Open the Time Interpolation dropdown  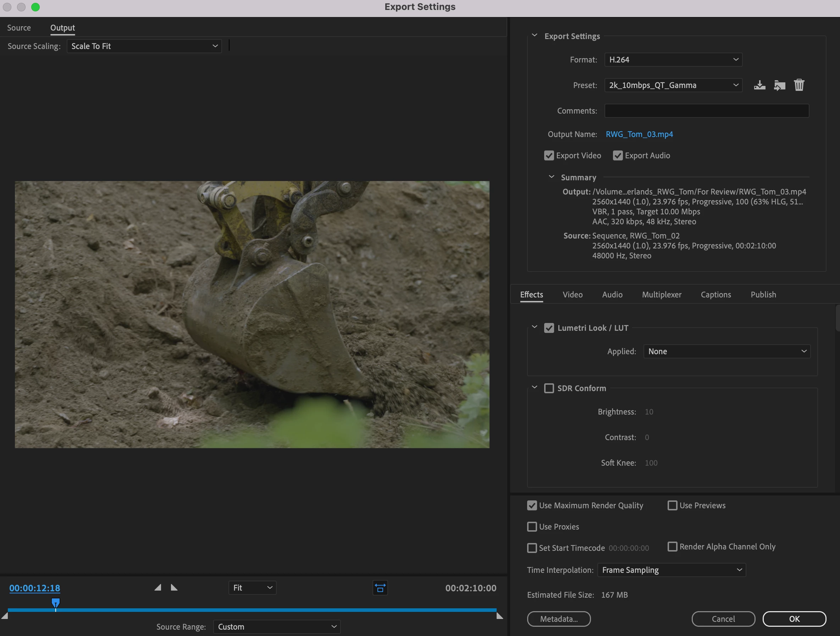pos(672,570)
